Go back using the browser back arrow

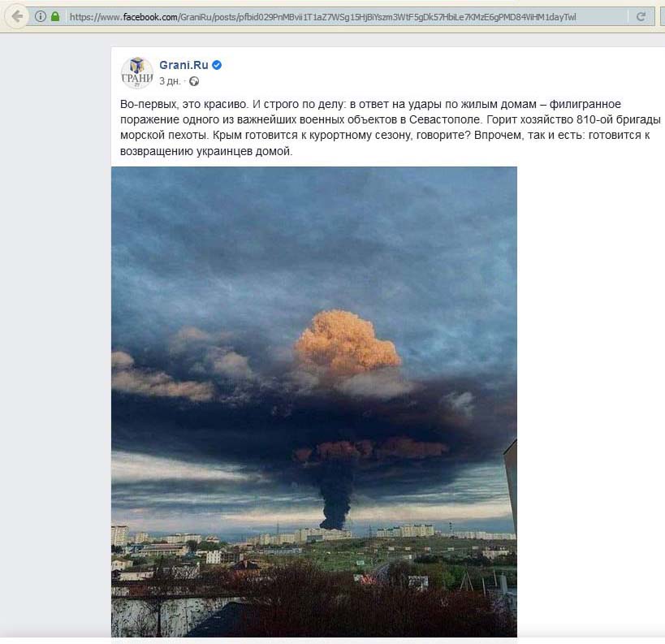tap(17, 16)
